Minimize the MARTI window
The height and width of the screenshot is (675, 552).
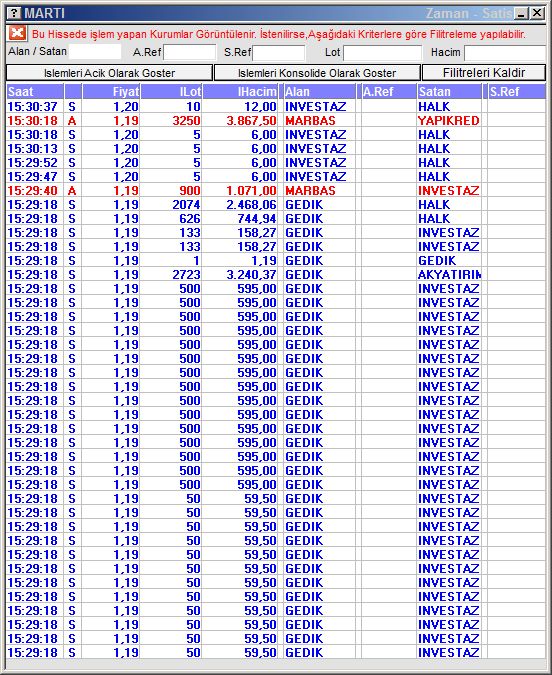(x=521, y=13)
